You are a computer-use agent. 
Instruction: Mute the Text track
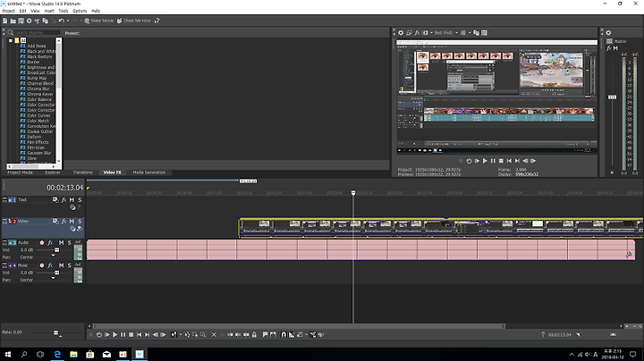[72, 200]
